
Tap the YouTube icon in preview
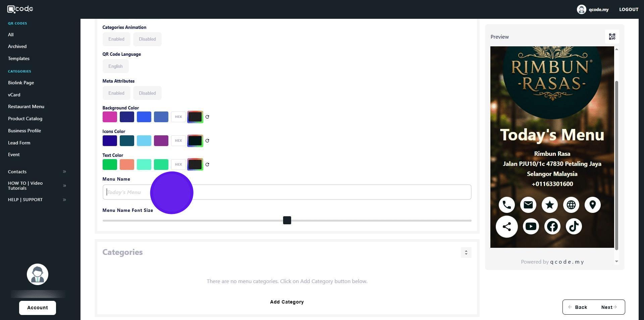(531, 226)
